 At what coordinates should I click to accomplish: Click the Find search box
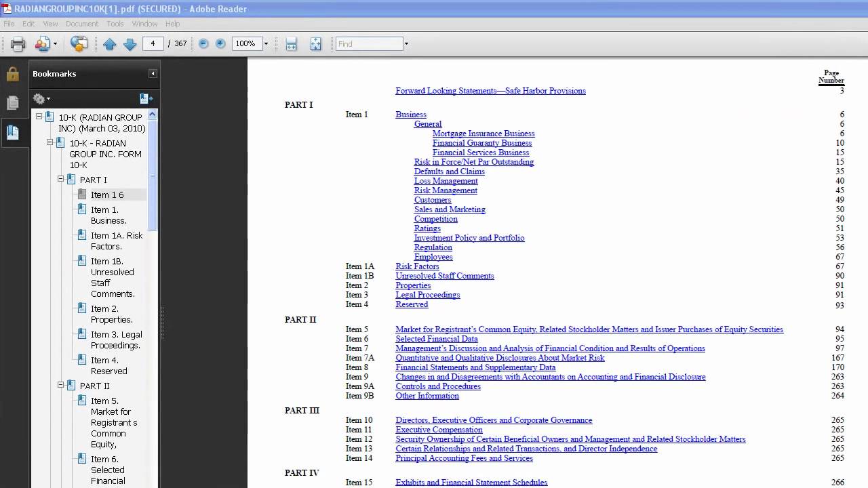[370, 44]
